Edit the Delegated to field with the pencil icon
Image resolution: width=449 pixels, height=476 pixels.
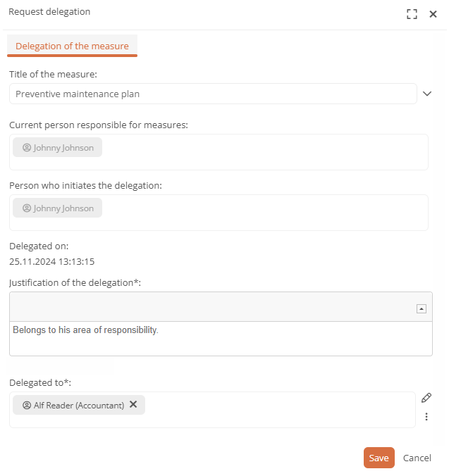[426, 398]
